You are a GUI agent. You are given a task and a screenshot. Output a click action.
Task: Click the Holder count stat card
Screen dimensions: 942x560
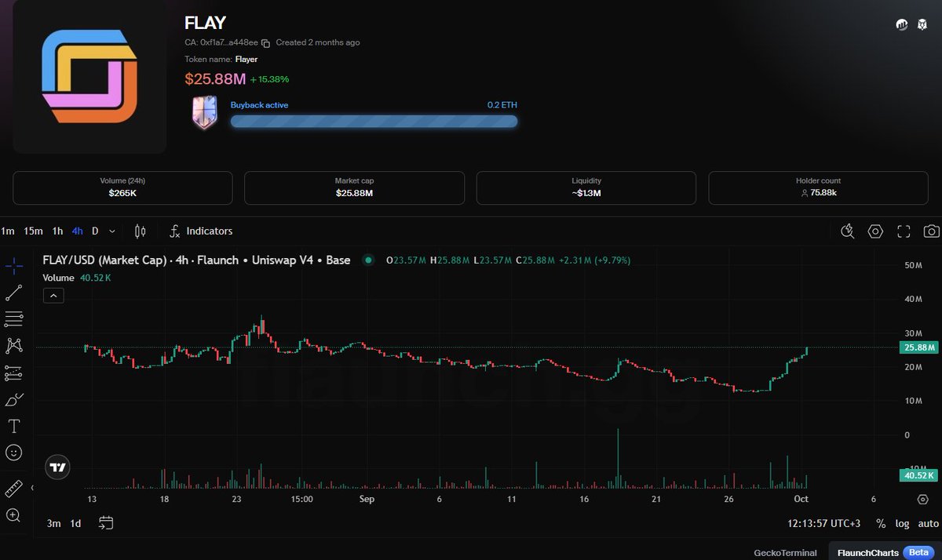tap(819, 187)
